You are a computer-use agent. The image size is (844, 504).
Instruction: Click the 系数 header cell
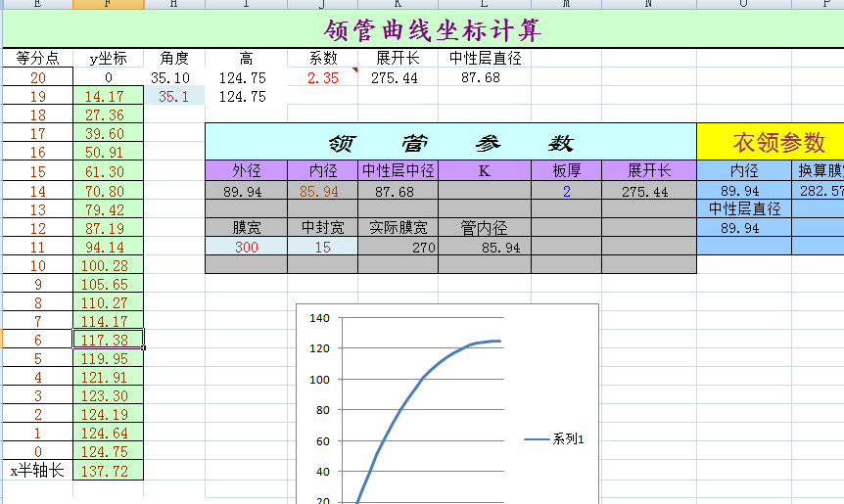tap(323, 58)
